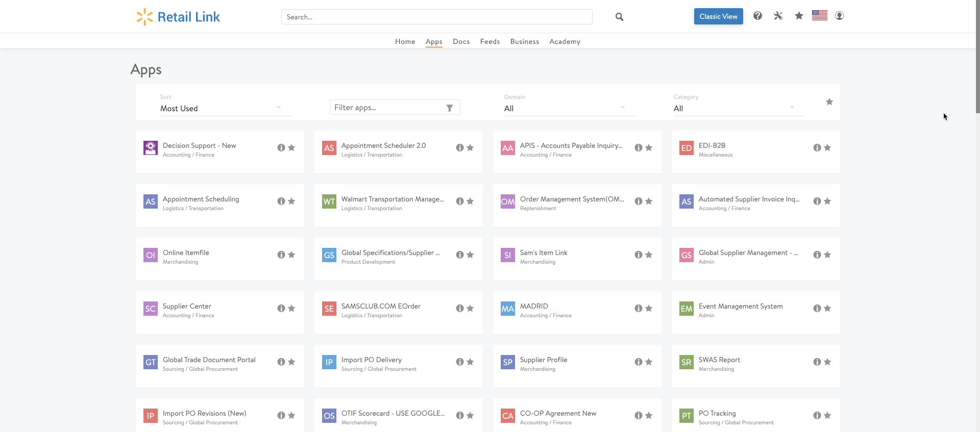The height and width of the screenshot is (432, 980).
Task: Open the Category dropdown
Action: click(739, 108)
